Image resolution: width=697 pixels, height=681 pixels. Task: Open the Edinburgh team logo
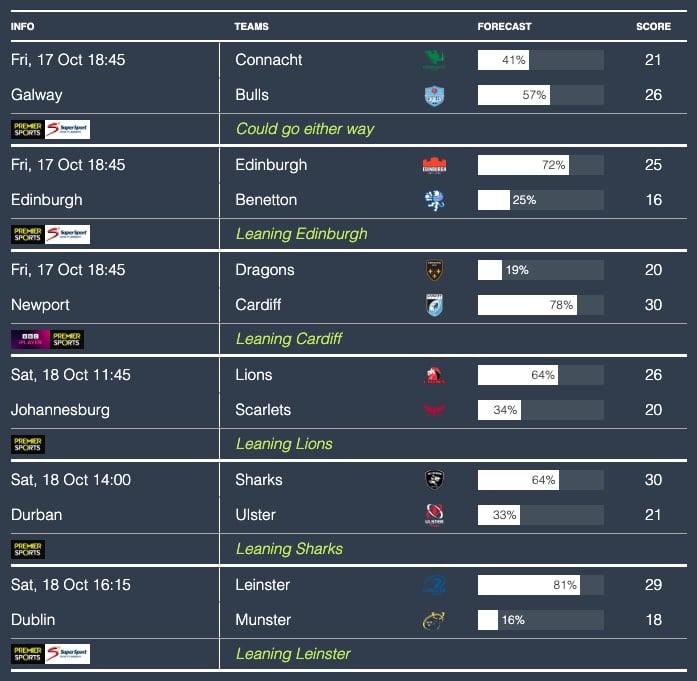[x=434, y=165]
